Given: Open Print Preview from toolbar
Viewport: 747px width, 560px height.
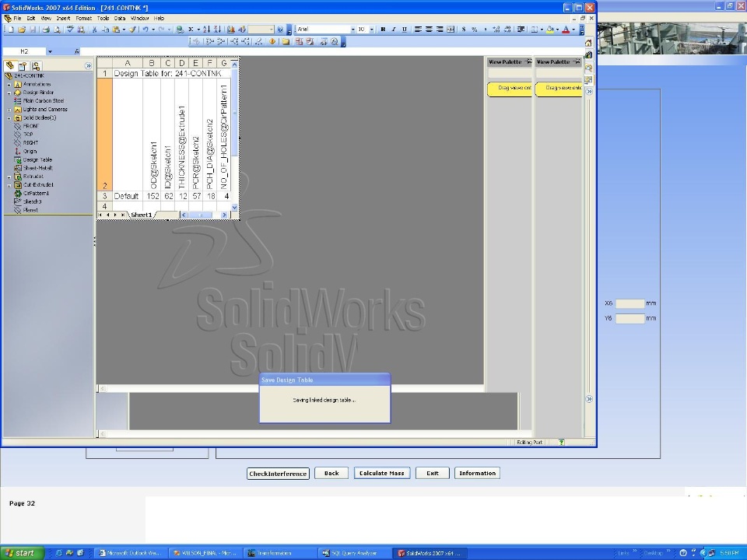Looking at the screenshot, I should 57,30.
